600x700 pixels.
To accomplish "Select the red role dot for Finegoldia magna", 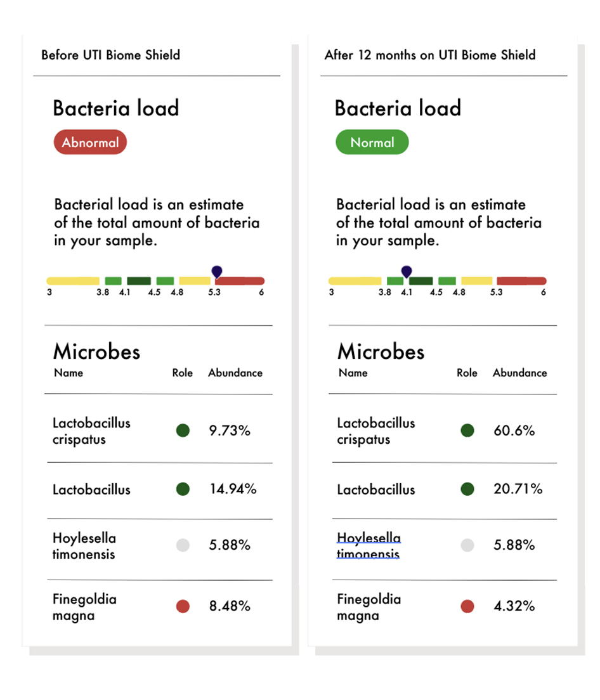I will [x=183, y=606].
